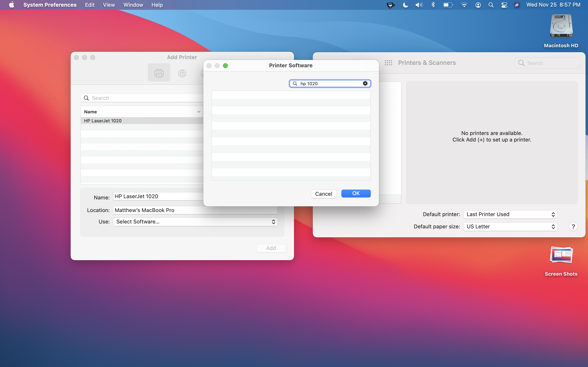This screenshot has height=367, width=588.
Task: Expand the Use Select Software dropdown
Action: pyautogui.click(x=195, y=222)
